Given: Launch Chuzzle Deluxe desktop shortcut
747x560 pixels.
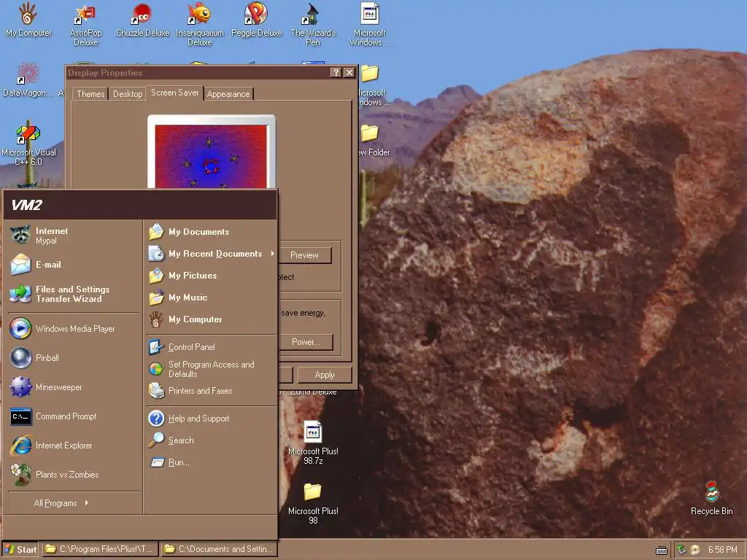Looking at the screenshot, I should pos(142,20).
